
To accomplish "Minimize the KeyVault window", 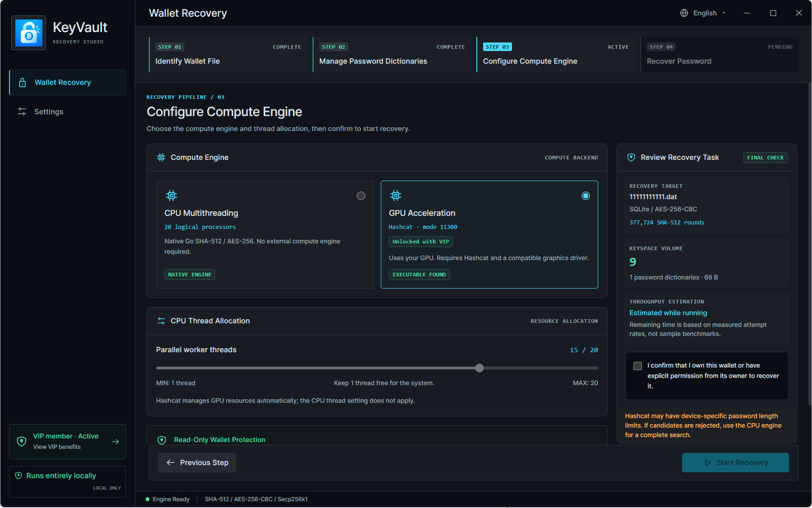I will pos(747,13).
